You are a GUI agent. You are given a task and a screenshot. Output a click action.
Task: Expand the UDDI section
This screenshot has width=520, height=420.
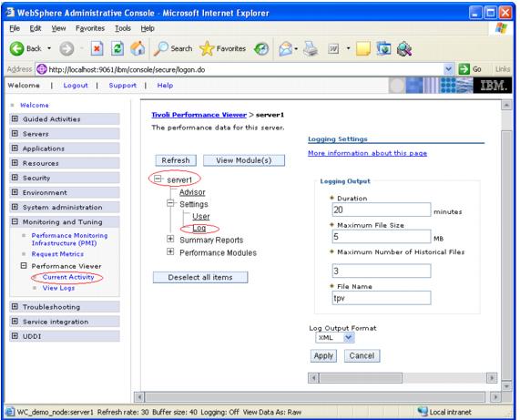pos(15,336)
